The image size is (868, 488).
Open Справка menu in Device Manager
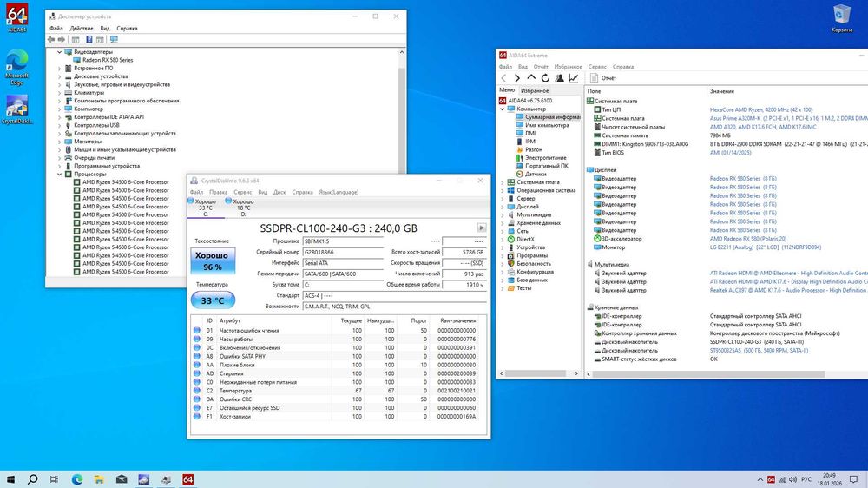[x=127, y=29]
